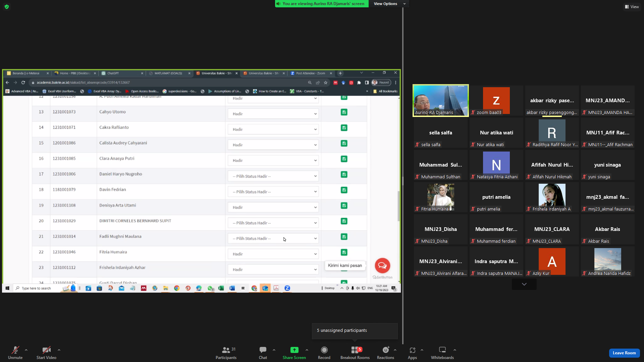Open status dropdown for Frishela Irdaniyah Azhar
The image size is (644, 362).
(x=273, y=270)
